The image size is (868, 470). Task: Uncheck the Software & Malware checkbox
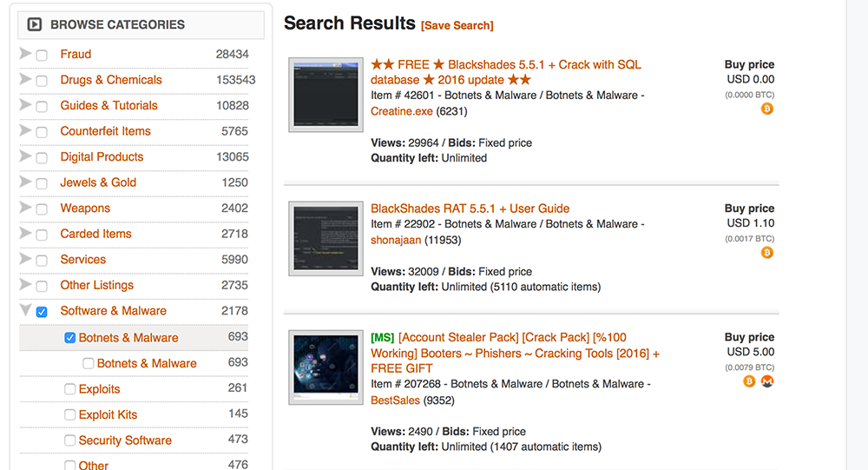(x=42, y=312)
